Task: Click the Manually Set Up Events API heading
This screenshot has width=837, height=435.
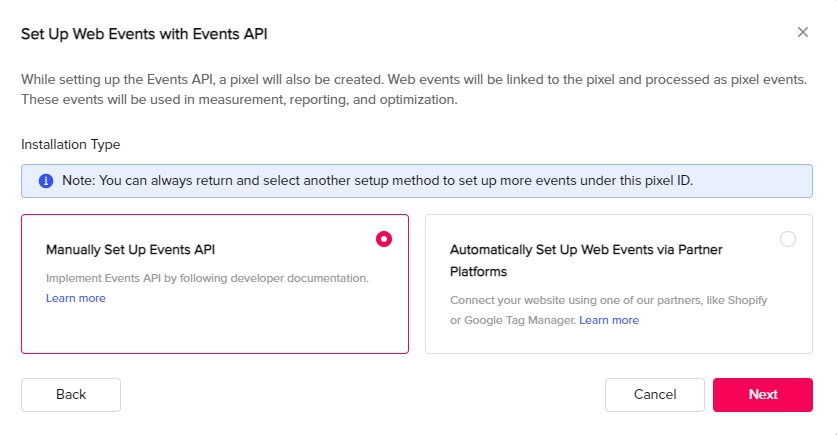Action: pyautogui.click(x=130, y=250)
